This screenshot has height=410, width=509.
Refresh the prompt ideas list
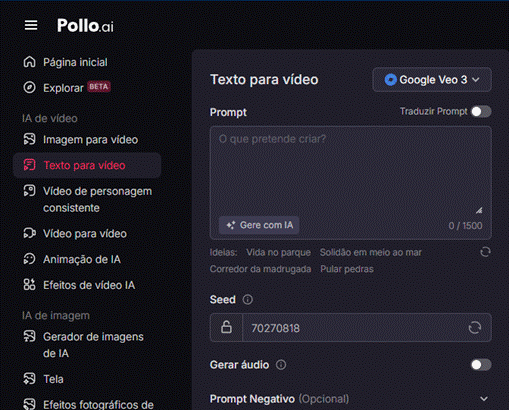click(485, 252)
